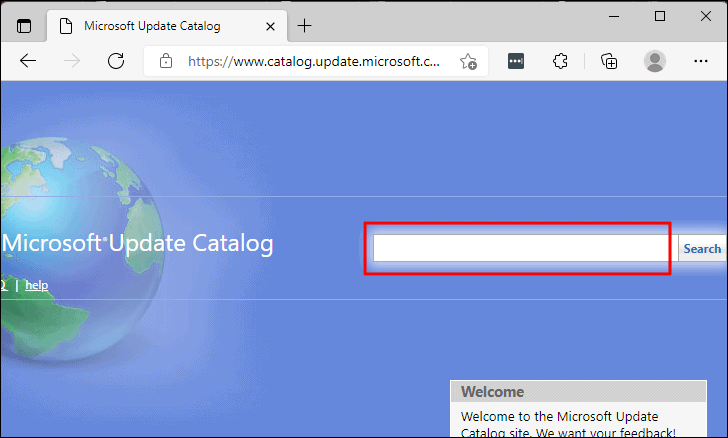Open browser Settings and more menu

pos(701,61)
